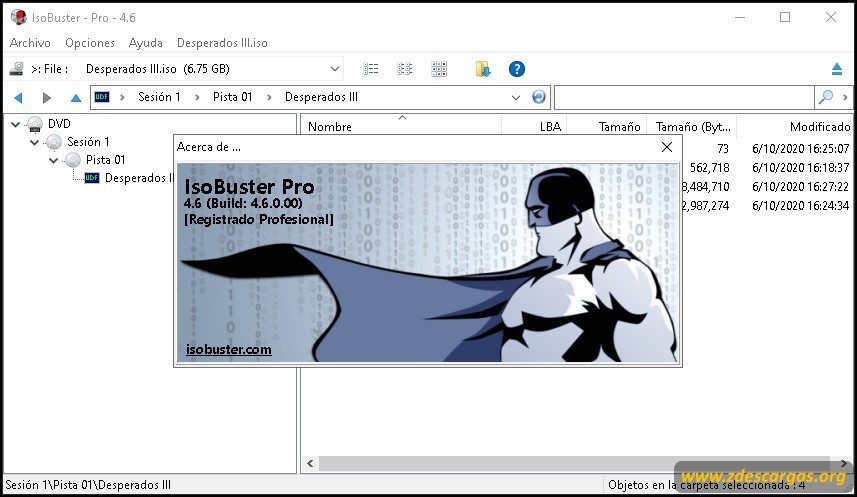
Task: Collapse the Sesión 1 tree node
Action: click(34, 142)
